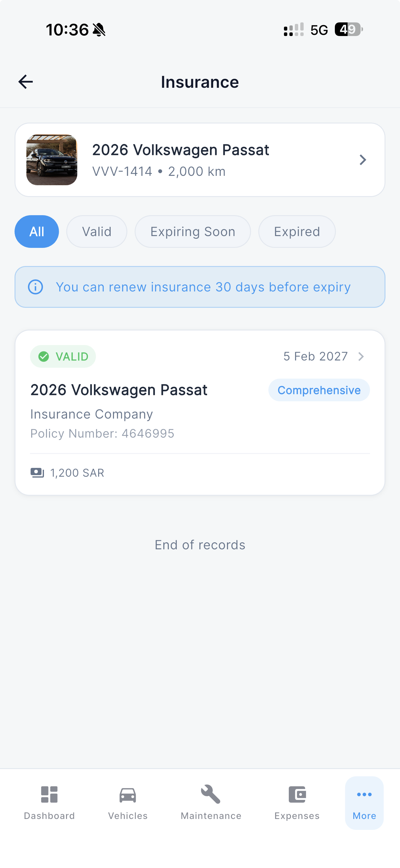Image resolution: width=400 pixels, height=868 pixels.
Task: Activate the Expired filter
Action: coord(296,231)
